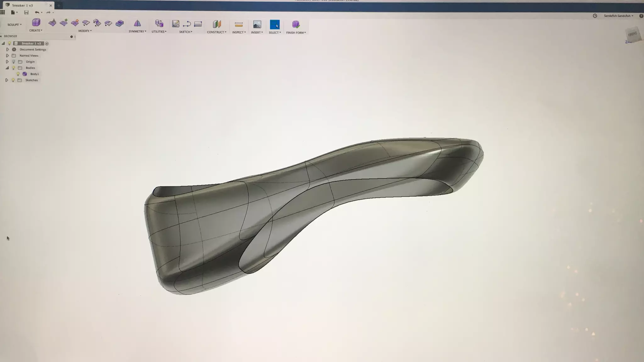644x362 pixels.
Task: Hide the Sketches folder via lightbulb
Action: point(13,80)
